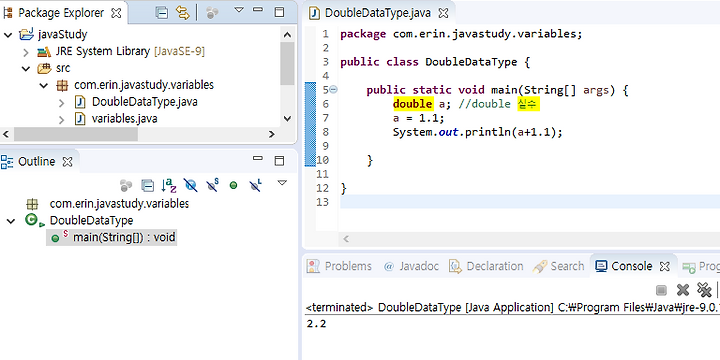Click 'package com.erin.javastudy.variables;' line
Image resolution: width=720 pixels, height=360 pixels.
tap(461, 34)
